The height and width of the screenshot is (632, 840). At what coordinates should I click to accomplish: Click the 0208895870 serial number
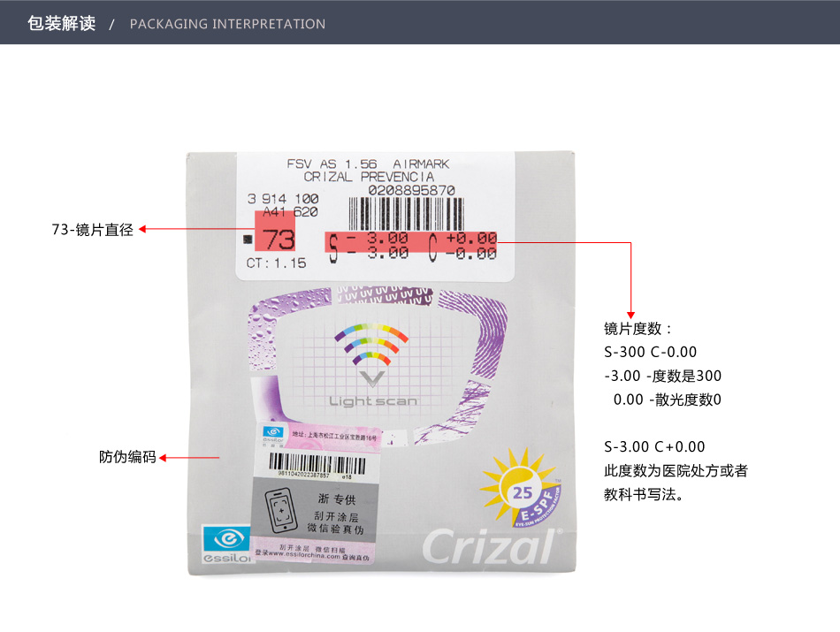coord(411,190)
